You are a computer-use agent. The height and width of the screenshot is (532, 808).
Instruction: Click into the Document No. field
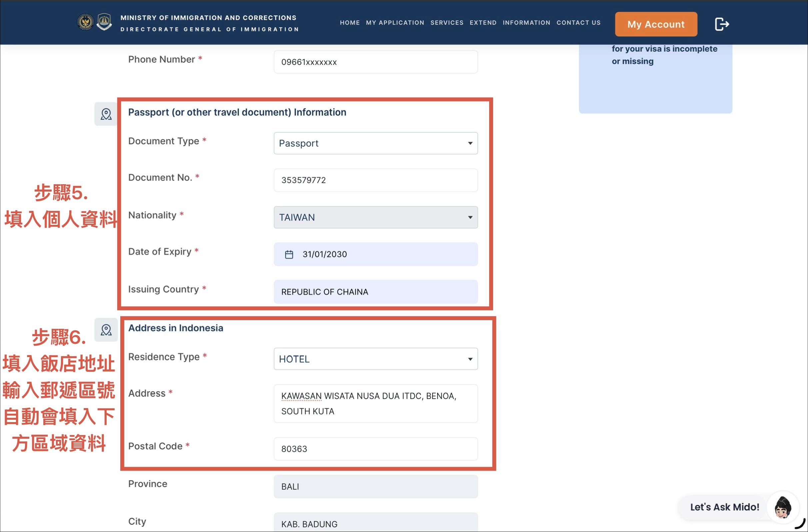tap(376, 180)
